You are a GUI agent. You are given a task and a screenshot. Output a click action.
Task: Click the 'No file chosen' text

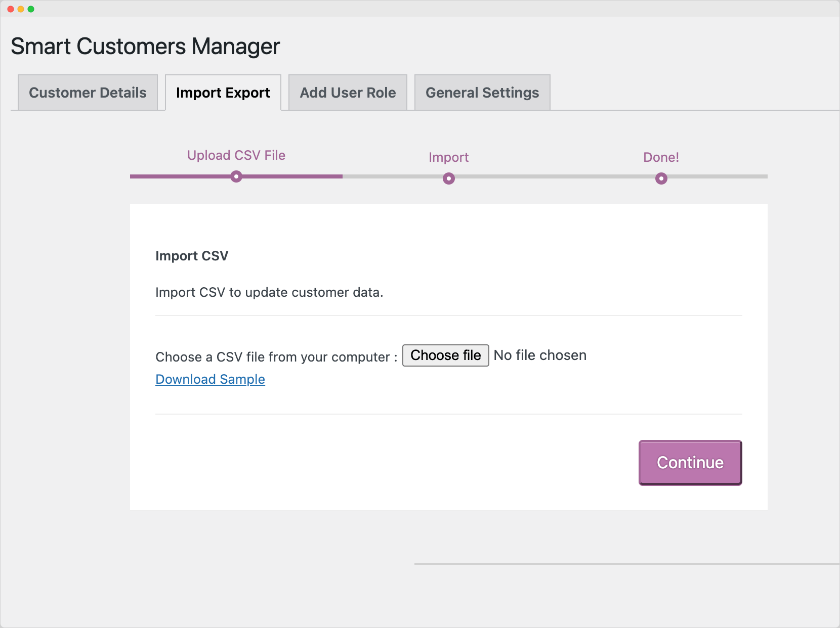540,355
